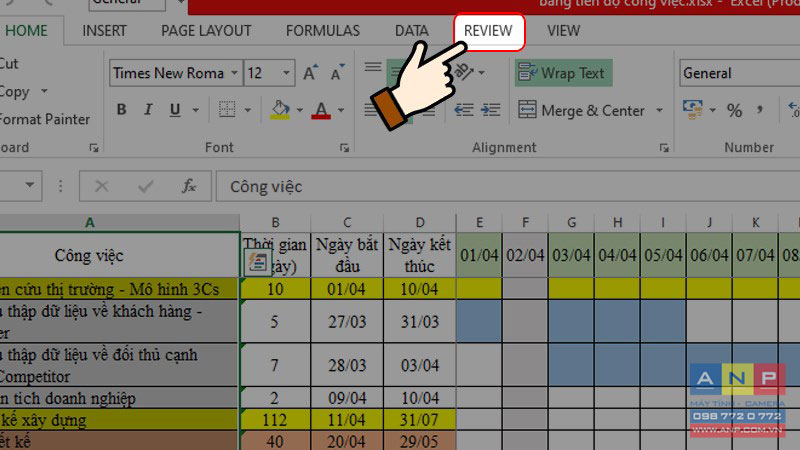Click the formula bar showing Công việc
The height and width of the screenshot is (450, 800).
point(508,187)
